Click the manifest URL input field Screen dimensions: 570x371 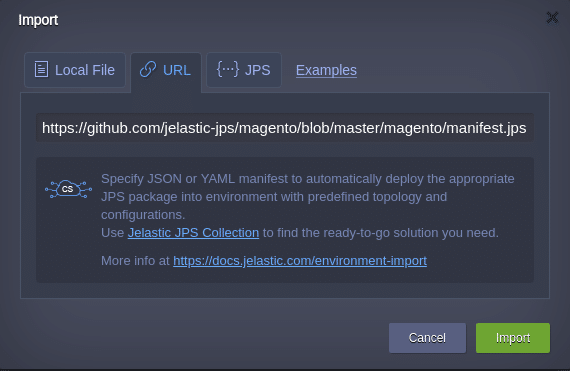[285, 128]
